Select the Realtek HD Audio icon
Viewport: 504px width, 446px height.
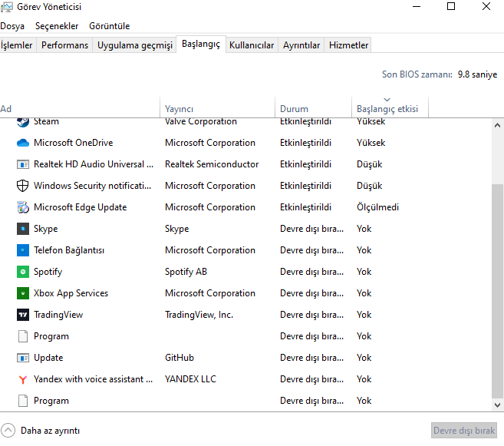[22, 164]
